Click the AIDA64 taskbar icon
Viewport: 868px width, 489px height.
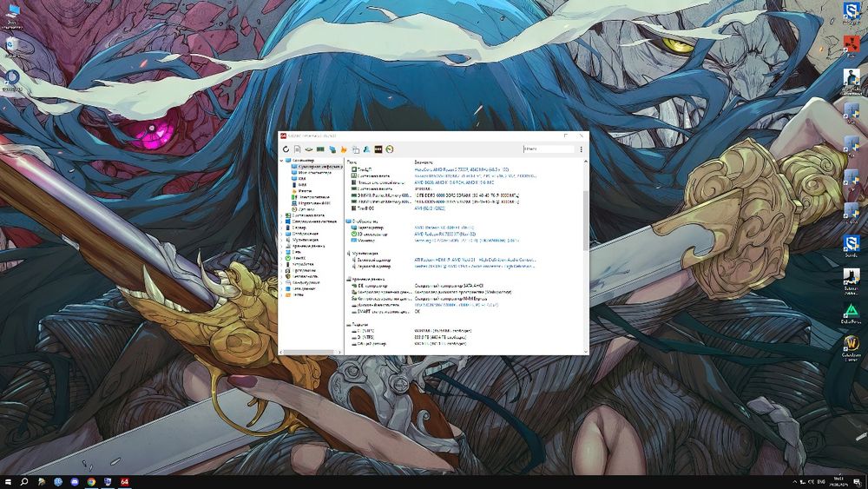124,482
